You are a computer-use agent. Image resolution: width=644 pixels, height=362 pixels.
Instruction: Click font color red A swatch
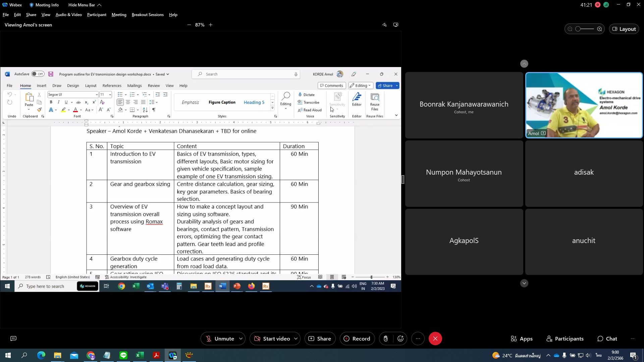(x=75, y=110)
